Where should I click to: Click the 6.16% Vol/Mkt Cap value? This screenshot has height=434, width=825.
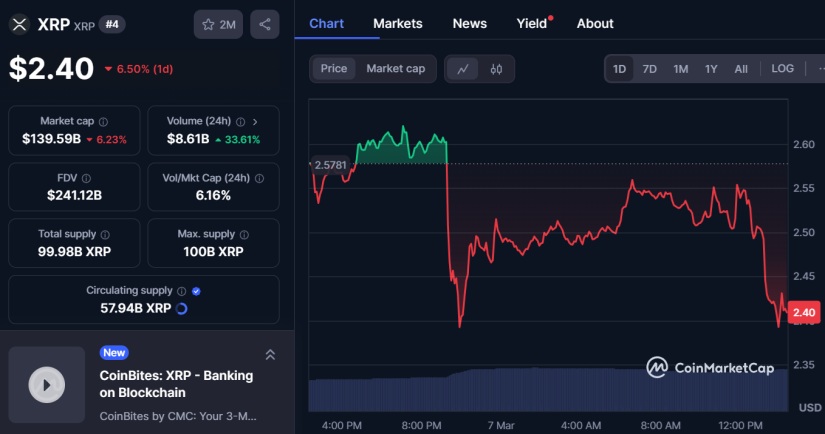(x=213, y=196)
